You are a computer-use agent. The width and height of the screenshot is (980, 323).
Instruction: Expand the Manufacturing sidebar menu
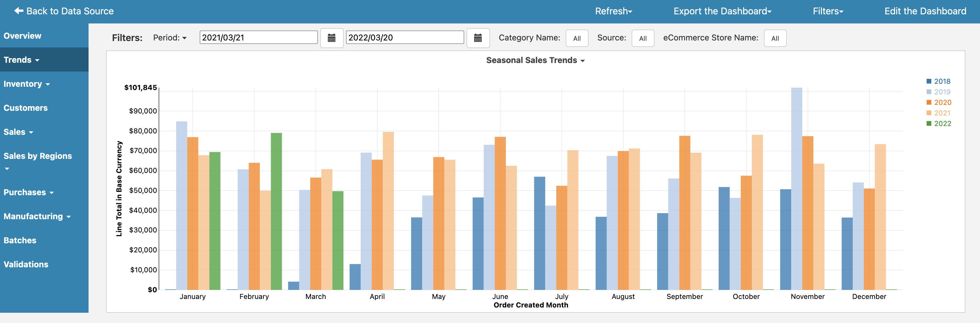[x=44, y=216]
